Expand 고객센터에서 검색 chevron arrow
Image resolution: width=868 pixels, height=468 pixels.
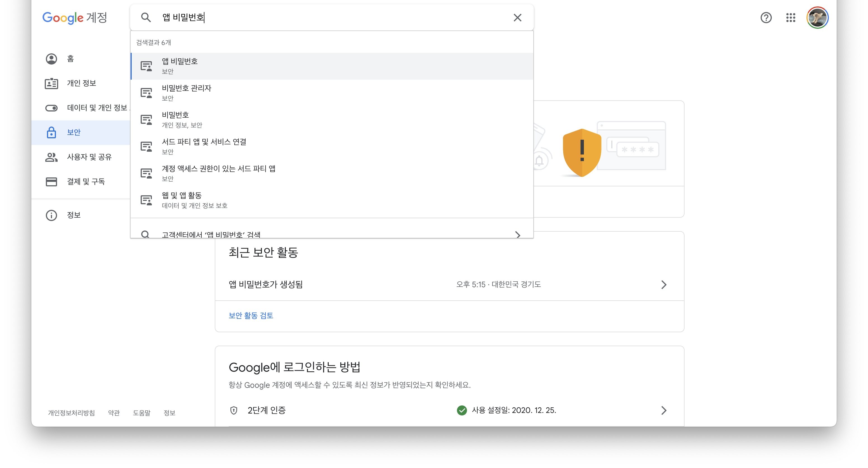point(518,234)
